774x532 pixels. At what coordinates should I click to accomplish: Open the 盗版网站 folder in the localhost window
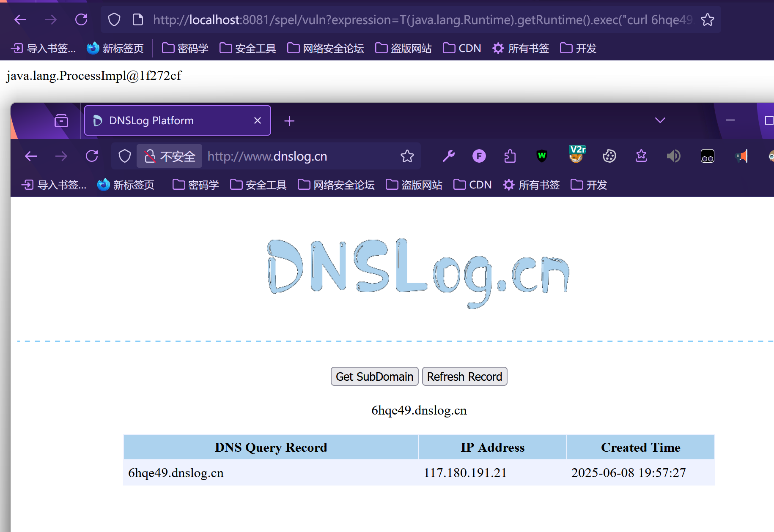point(403,48)
